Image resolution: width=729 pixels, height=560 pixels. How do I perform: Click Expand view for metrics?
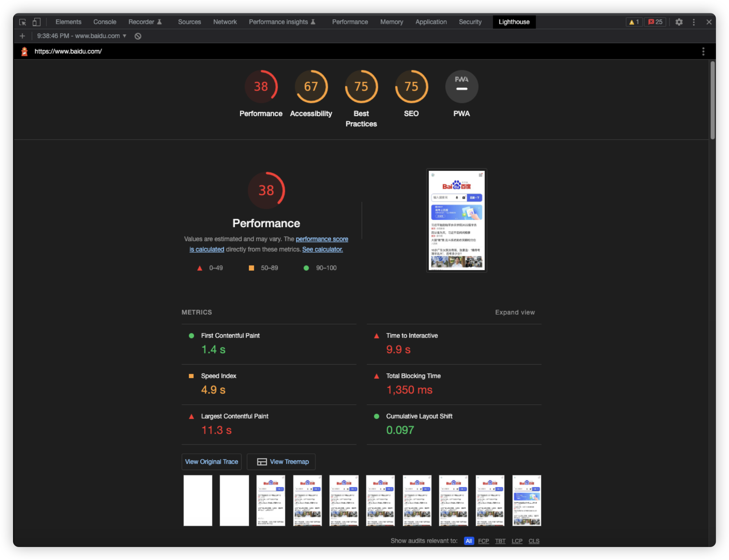(x=515, y=312)
